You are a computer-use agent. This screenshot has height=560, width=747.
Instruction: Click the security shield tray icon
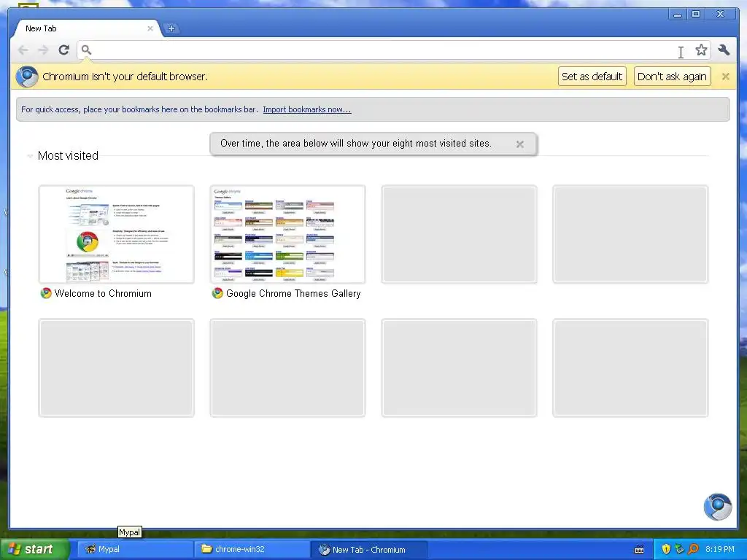666,549
